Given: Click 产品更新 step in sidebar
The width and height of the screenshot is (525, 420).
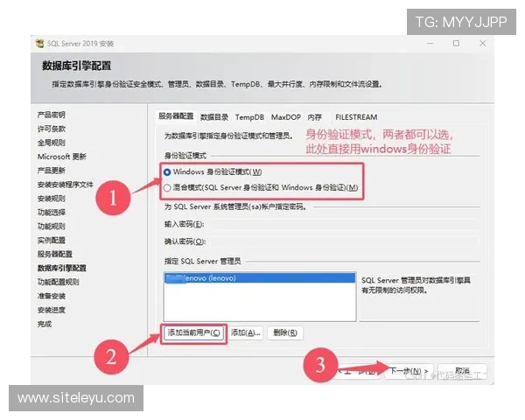Looking at the screenshot, I should pyautogui.click(x=52, y=171).
